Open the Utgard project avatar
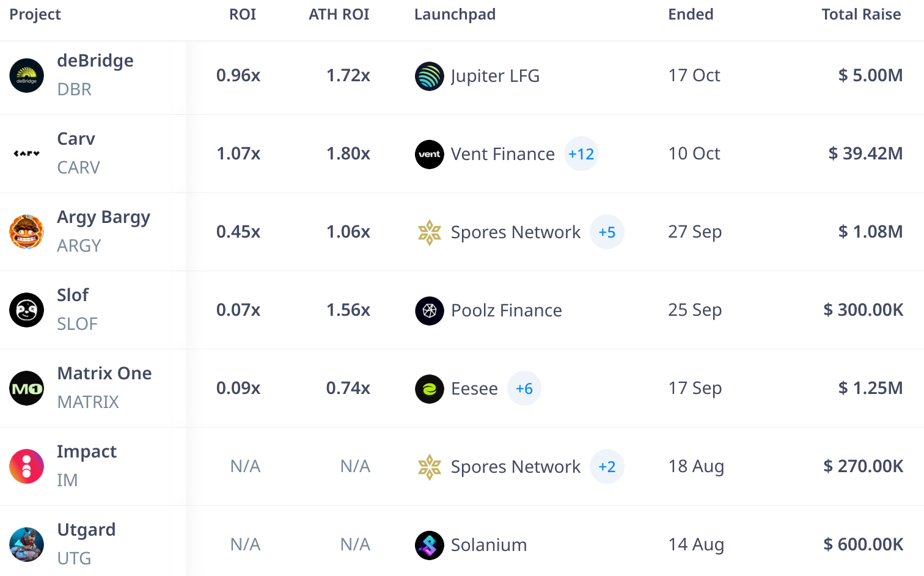This screenshot has height=576, width=924. pos(27,545)
